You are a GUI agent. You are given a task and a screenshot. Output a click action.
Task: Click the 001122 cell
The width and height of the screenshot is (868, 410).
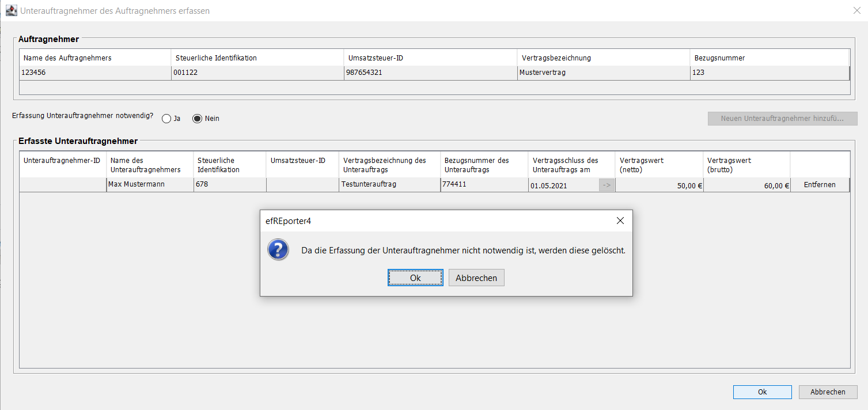(x=257, y=73)
